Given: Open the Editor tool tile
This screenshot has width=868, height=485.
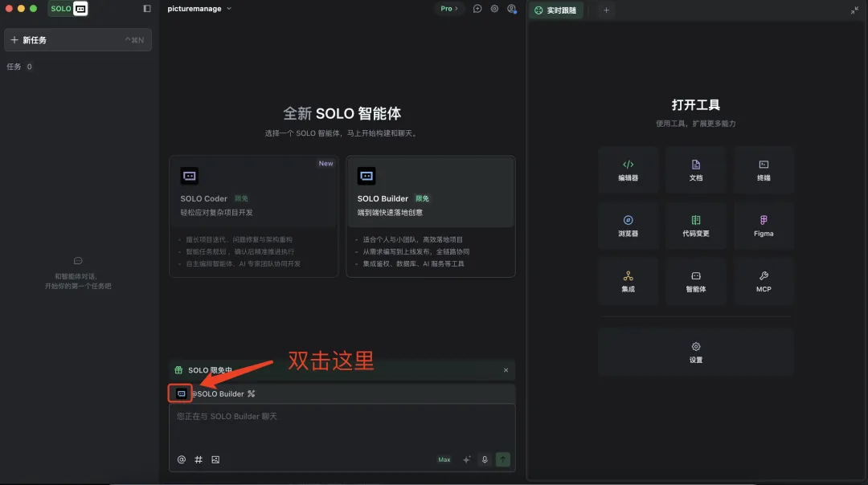Looking at the screenshot, I should pyautogui.click(x=628, y=170).
